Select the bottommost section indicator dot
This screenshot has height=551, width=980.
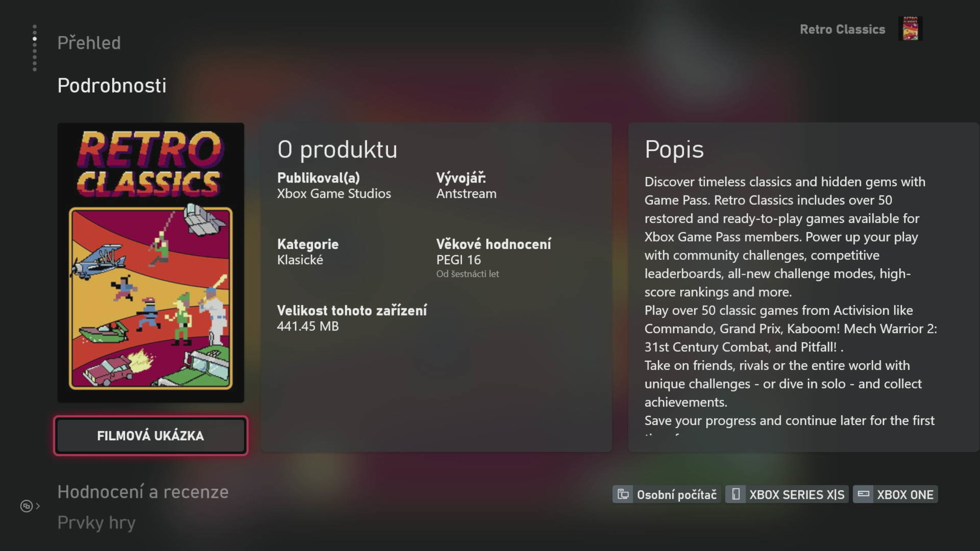pyautogui.click(x=35, y=69)
